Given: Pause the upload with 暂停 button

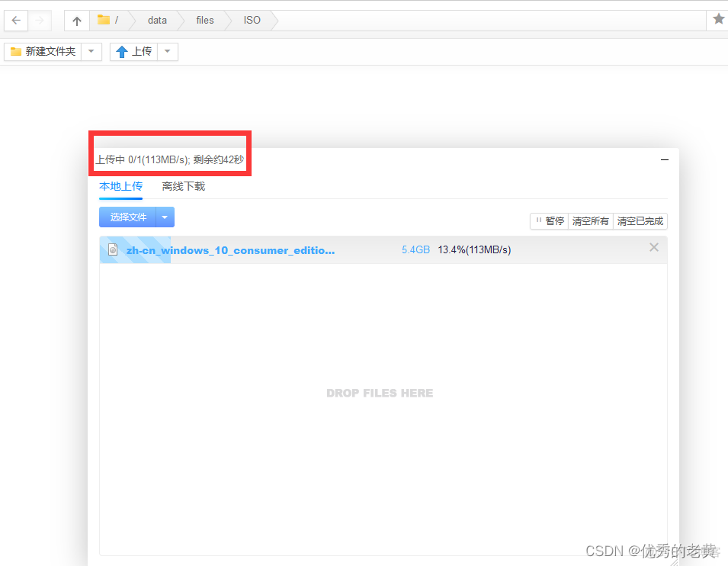Looking at the screenshot, I should click(550, 221).
